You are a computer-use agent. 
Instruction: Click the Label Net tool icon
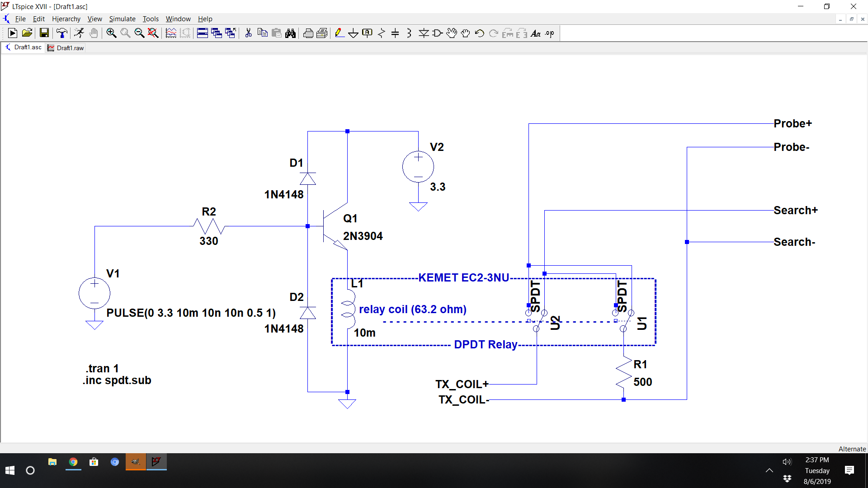point(367,33)
